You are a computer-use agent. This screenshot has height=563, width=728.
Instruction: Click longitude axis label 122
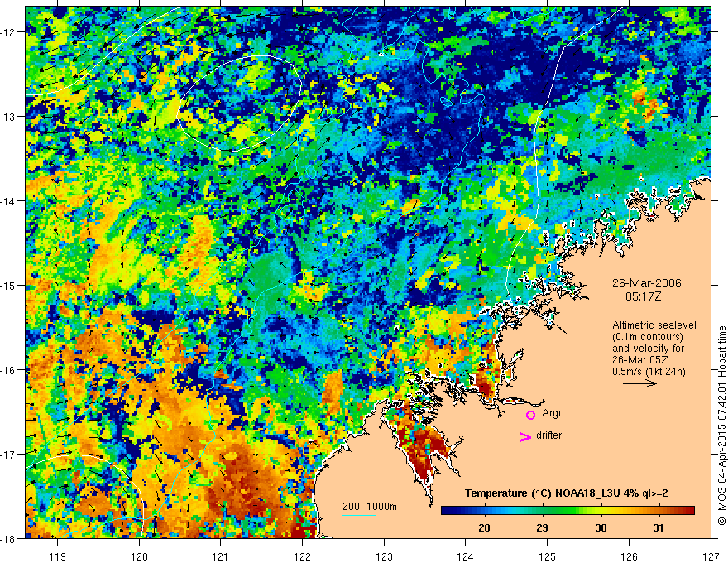302,556
